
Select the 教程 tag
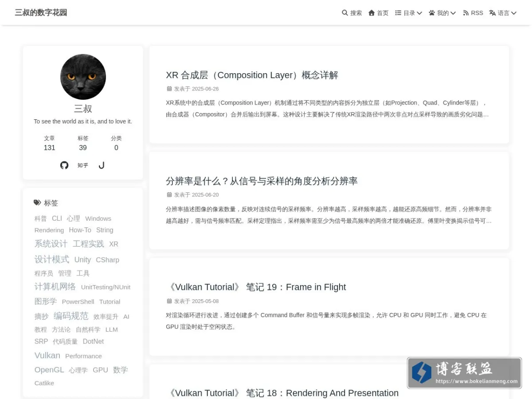40,329
